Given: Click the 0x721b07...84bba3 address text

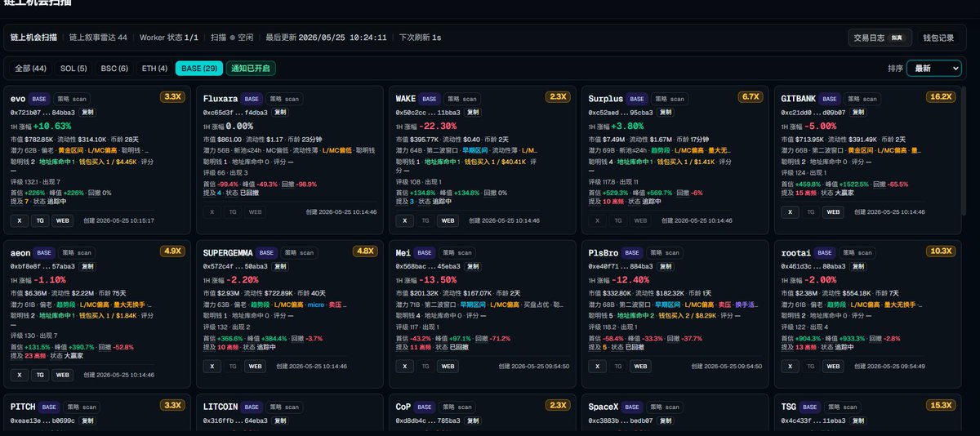Looking at the screenshot, I should (x=43, y=113).
